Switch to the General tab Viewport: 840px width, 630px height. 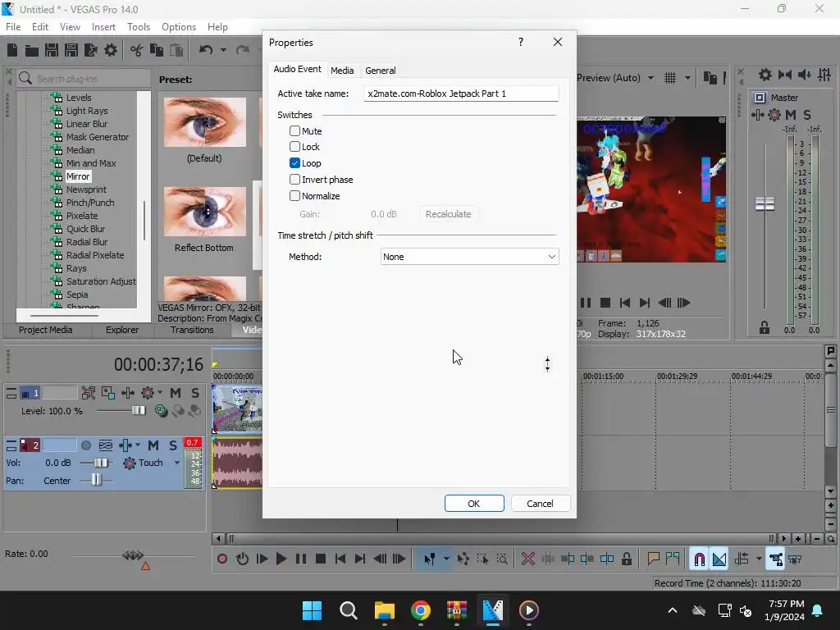[x=381, y=71]
